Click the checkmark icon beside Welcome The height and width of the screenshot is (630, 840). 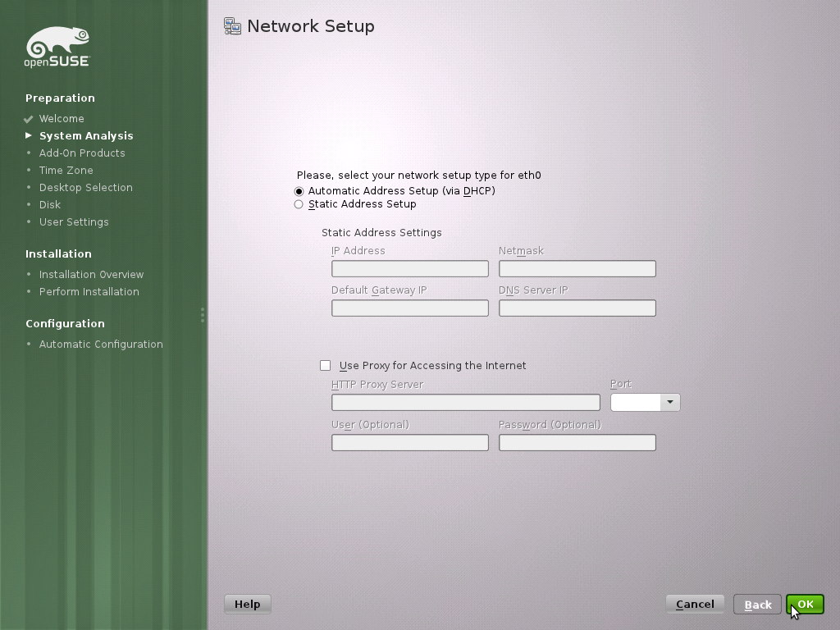click(x=29, y=119)
